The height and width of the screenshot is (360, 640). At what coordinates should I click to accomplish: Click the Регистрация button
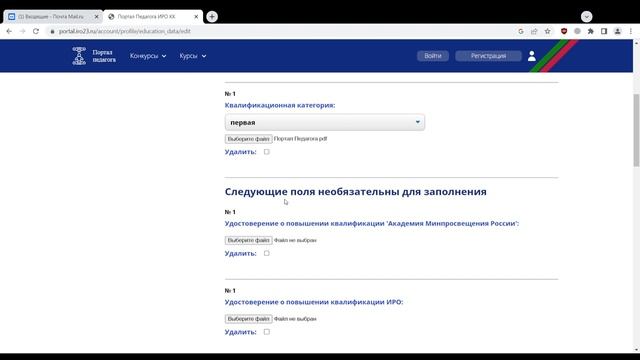(x=488, y=56)
